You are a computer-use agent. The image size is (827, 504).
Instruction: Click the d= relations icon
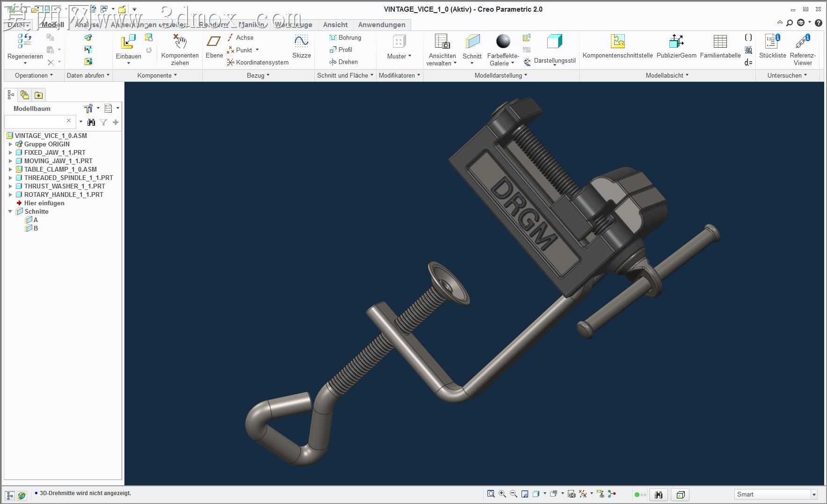pyautogui.click(x=748, y=62)
